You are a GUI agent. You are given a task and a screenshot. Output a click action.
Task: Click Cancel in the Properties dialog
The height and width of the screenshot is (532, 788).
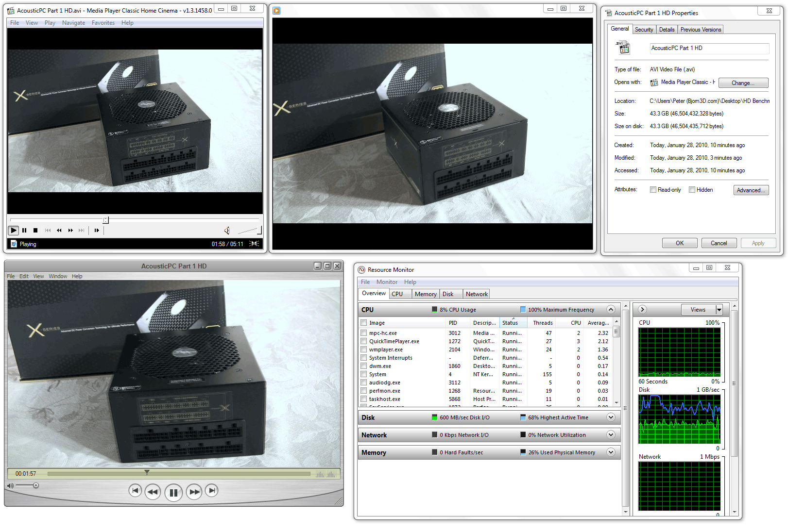point(719,243)
